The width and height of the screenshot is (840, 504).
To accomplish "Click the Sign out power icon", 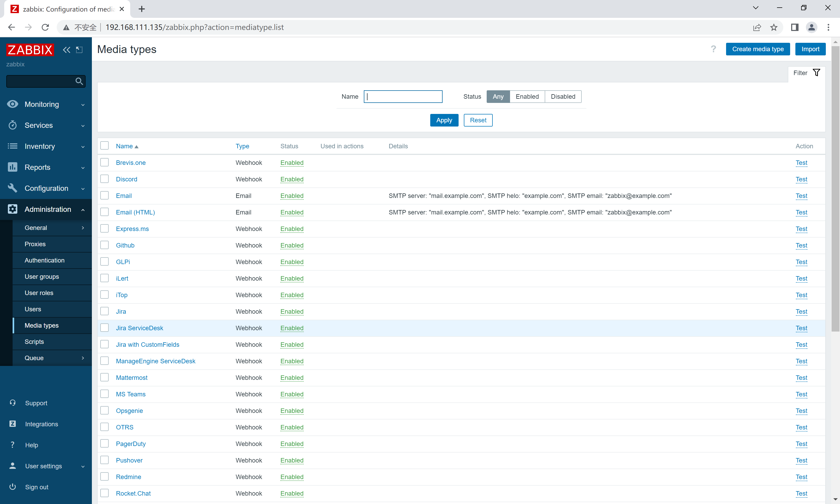I will (13, 487).
